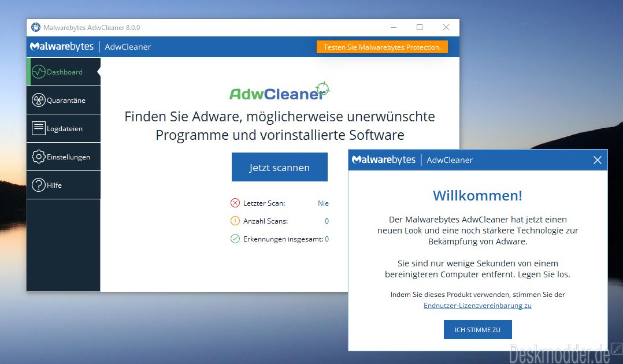Click the AdwCleaner logo above the headline
This screenshot has height=364, width=623.
click(x=280, y=91)
